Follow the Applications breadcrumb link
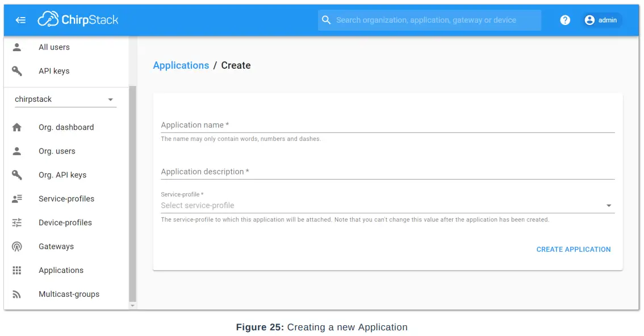This screenshot has width=644, height=336. click(x=181, y=65)
